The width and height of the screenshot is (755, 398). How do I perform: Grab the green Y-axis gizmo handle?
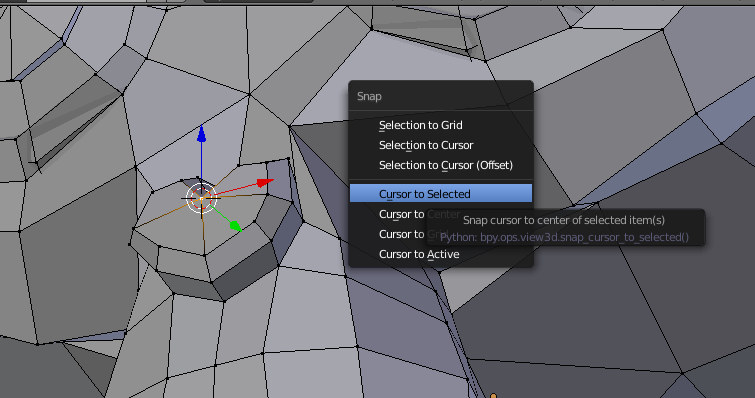point(235,226)
